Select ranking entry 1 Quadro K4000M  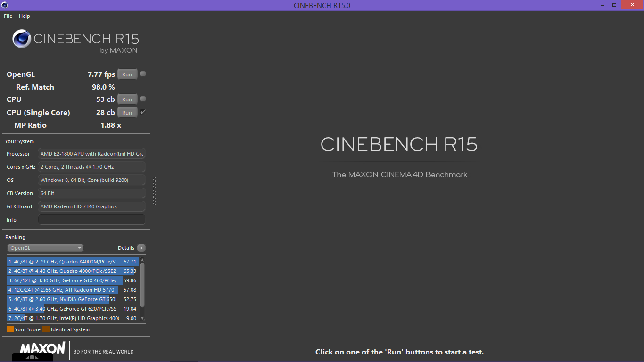73,262
